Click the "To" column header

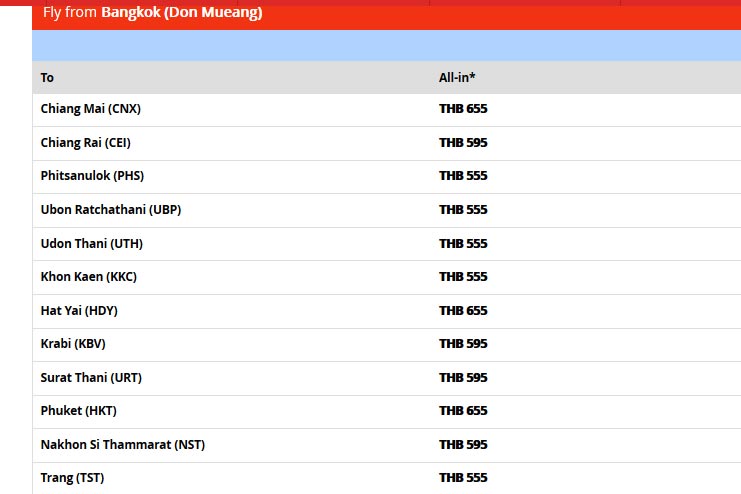[x=47, y=78]
